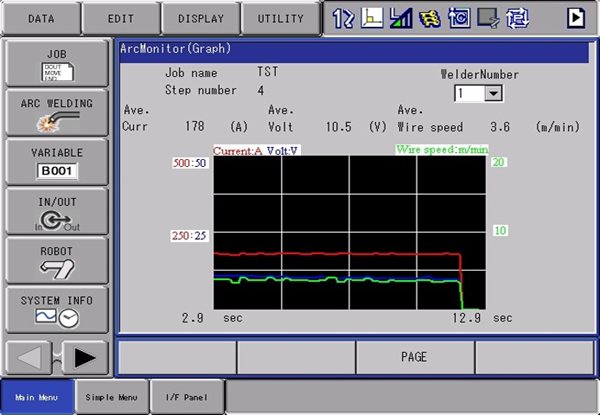Open the JOB menu icon
This screenshot has width=600, height=415.
[56, 63]
